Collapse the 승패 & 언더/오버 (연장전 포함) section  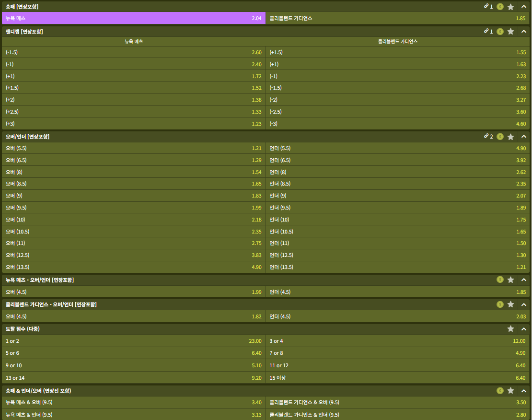coord(524,391)
